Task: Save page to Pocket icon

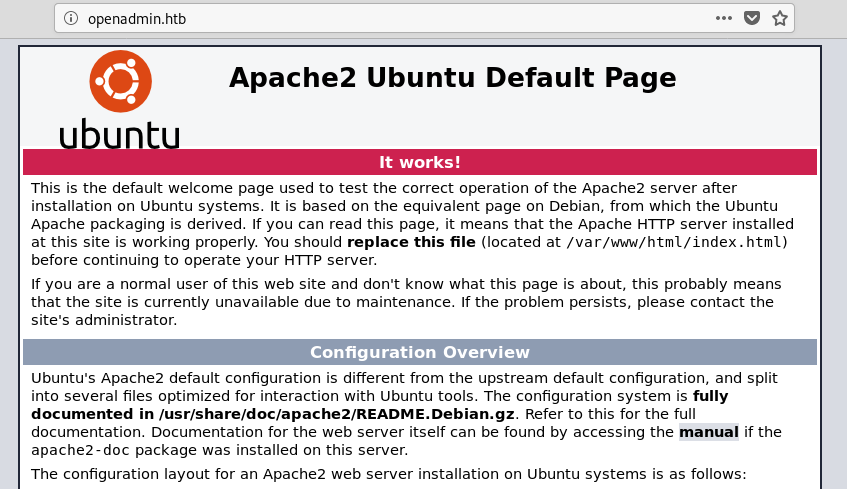Action: pos(752,18)
